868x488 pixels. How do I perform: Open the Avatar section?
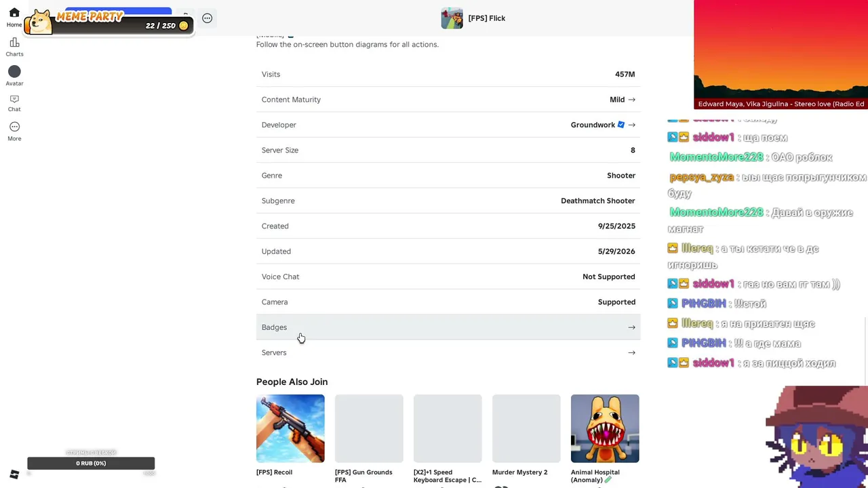(14, 76)
